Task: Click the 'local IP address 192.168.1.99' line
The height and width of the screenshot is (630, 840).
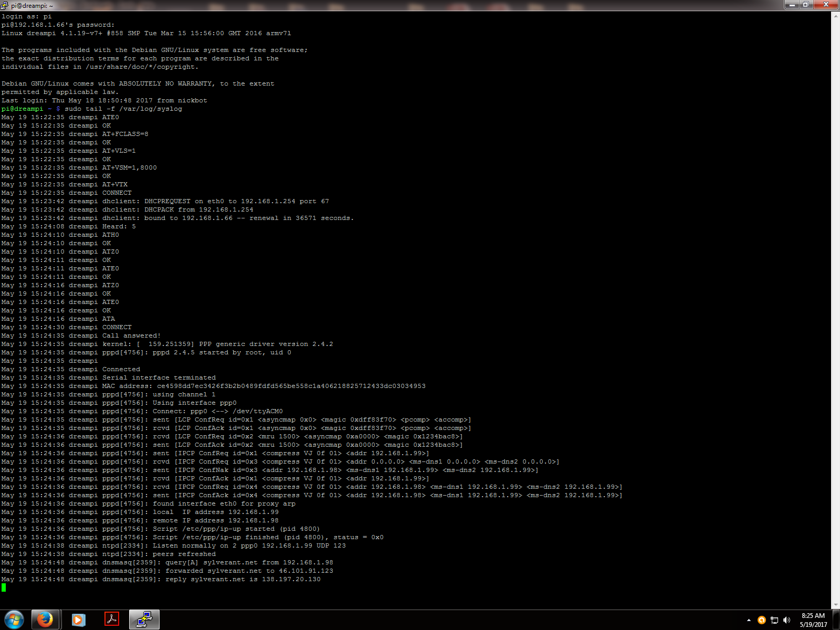Action: click(x=140, y=512)
